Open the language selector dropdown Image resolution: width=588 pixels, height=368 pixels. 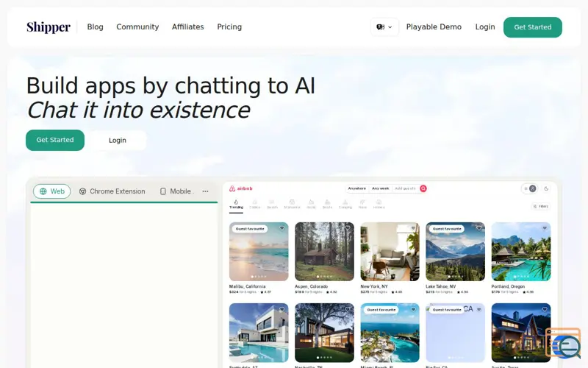(384, 27)
